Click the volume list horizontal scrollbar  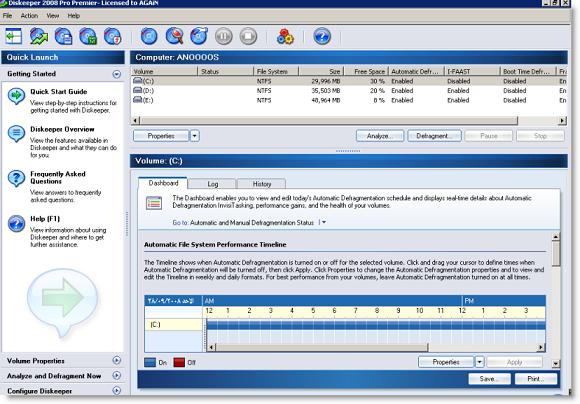click(329, 120)
